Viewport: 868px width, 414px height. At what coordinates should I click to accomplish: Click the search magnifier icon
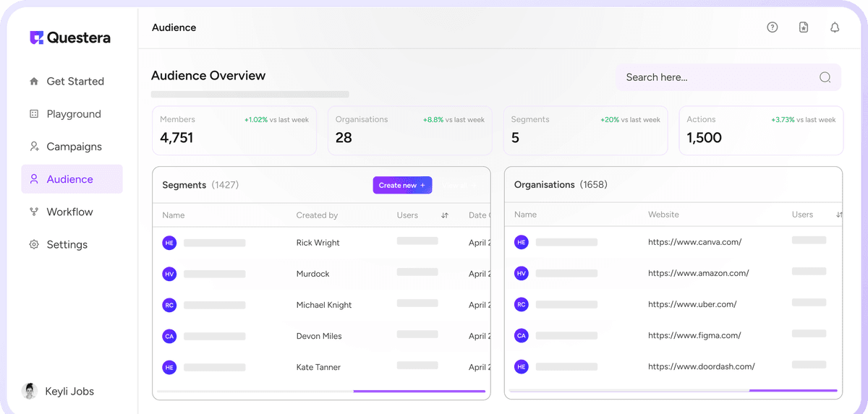(x=825, y=77)
